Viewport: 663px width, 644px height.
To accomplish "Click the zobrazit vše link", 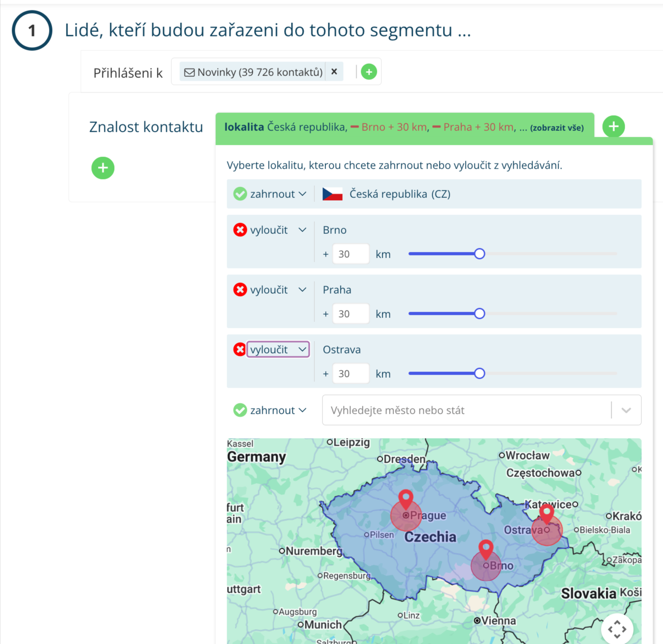I will (x=557, y=128).
